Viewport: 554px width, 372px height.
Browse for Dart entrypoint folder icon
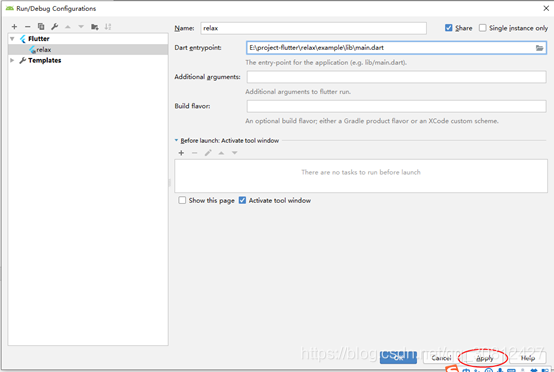(540, 48)
